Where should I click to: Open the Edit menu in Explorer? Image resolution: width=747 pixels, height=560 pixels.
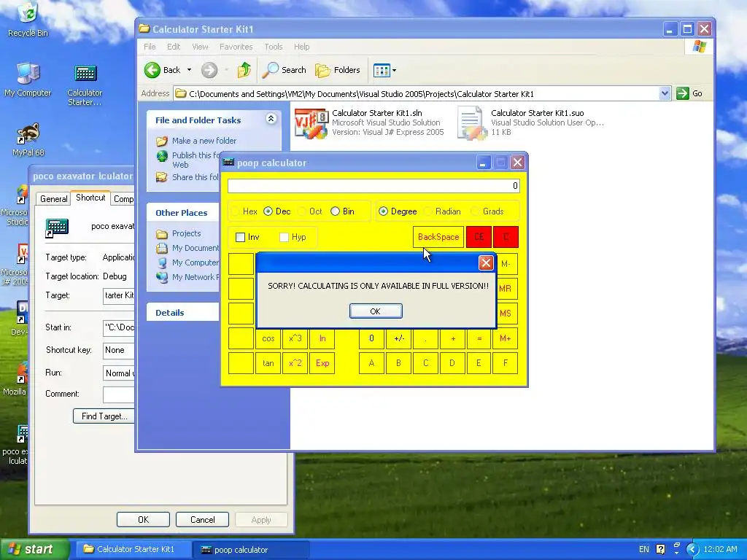[174, 47]
